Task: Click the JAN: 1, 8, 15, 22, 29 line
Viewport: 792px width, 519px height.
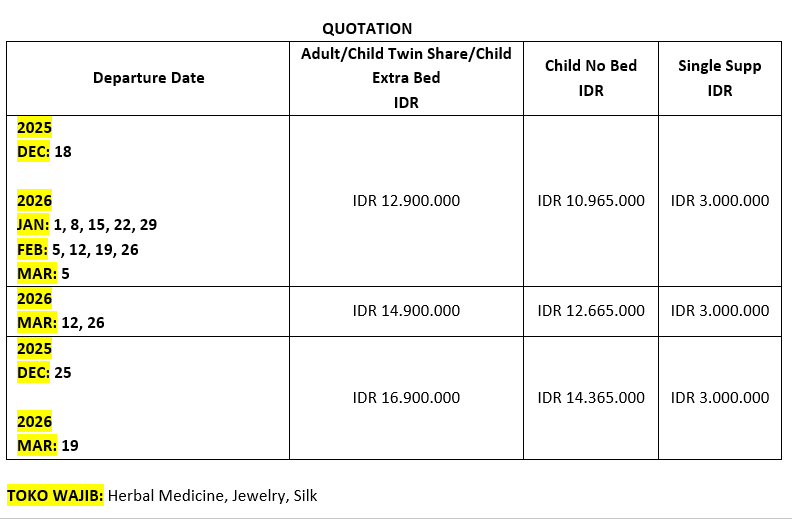Action: (x=87, y=225)
